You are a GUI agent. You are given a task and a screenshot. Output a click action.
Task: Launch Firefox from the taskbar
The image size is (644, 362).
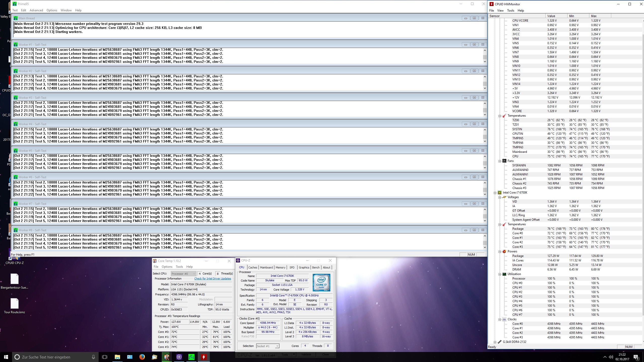pyautogui.click(x=142, y=357)
